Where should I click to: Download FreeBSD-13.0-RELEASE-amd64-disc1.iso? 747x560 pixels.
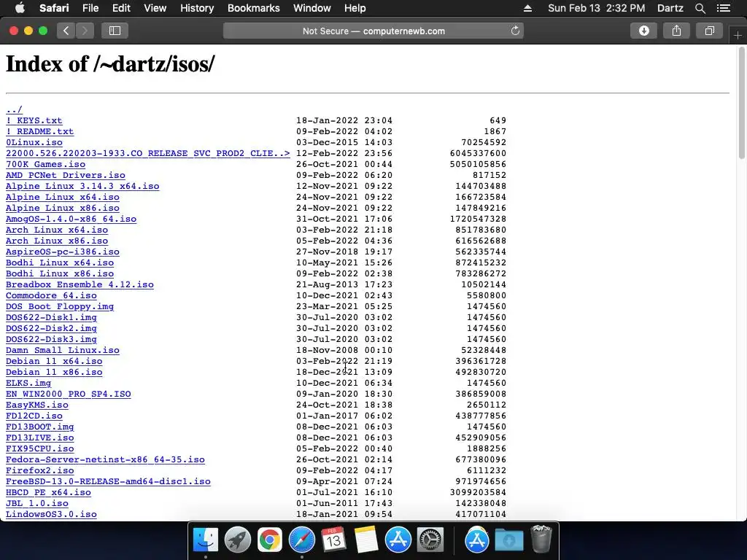108,482
